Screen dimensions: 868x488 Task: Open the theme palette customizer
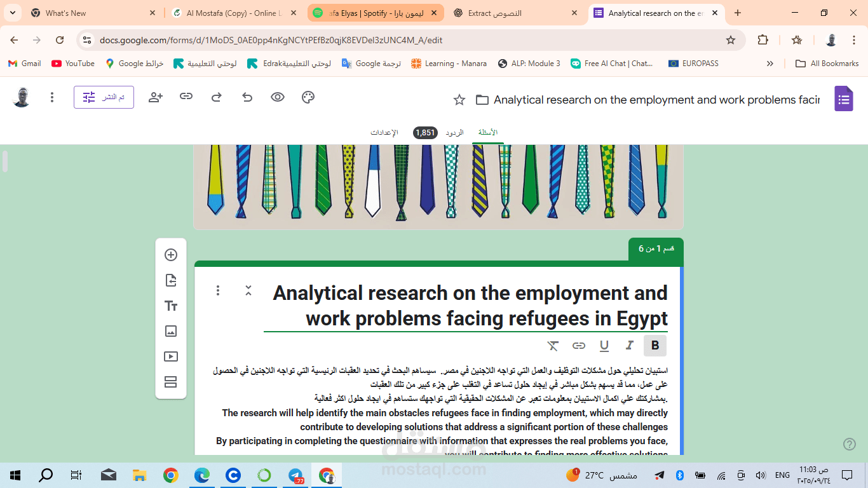pos(308,97)
